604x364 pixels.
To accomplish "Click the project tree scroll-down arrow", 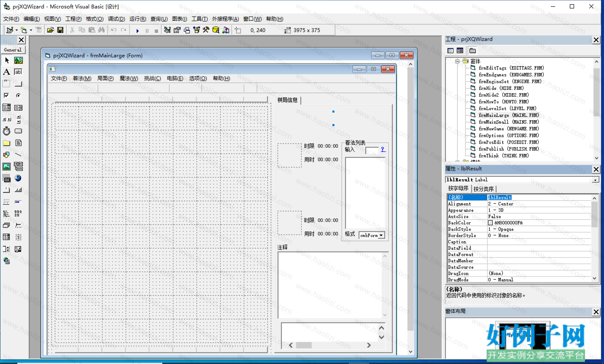I will click(596, 158).
